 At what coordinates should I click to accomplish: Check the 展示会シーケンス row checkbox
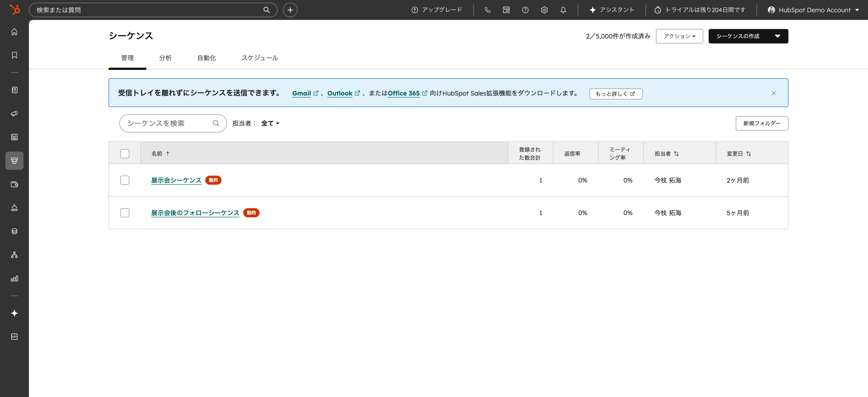point(125,180)
